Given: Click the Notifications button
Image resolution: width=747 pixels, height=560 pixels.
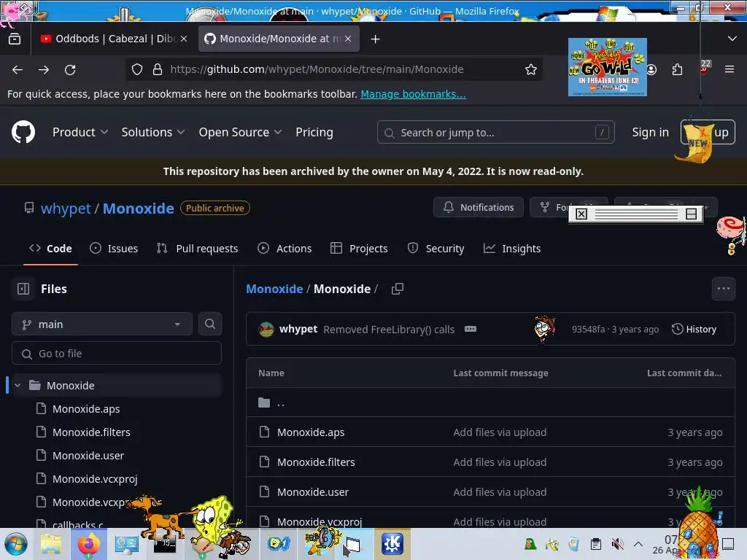Looking at the screenshot, I should coord(479,207).
